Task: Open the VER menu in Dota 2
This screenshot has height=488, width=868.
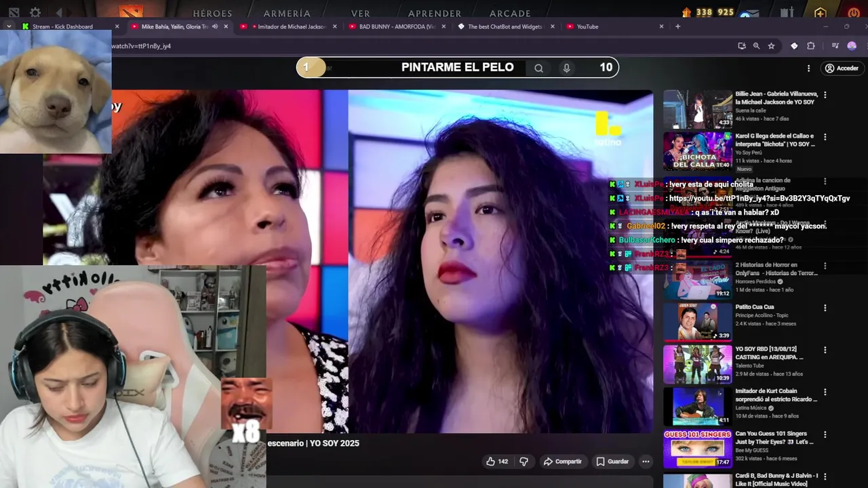Action: [x=361, y=13]
